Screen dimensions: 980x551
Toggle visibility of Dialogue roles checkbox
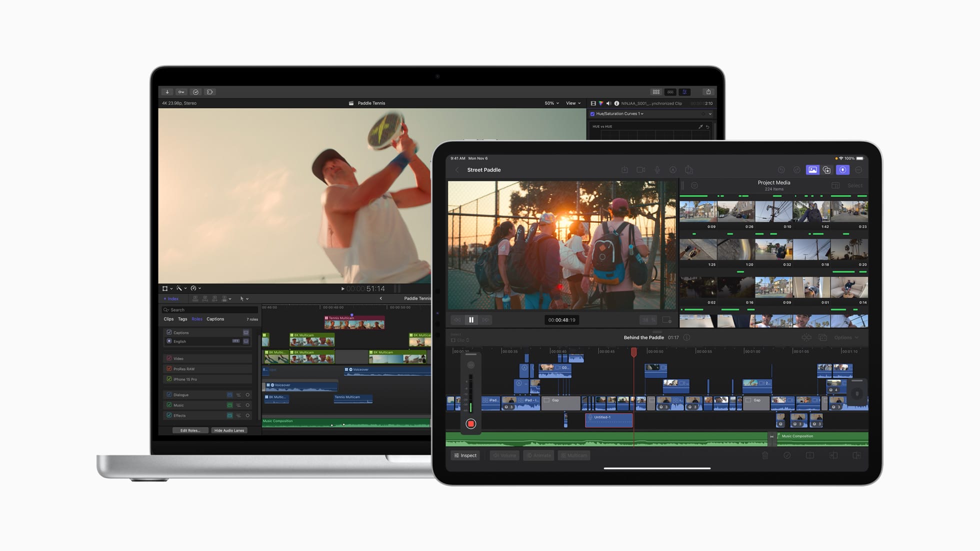[169, 394]
